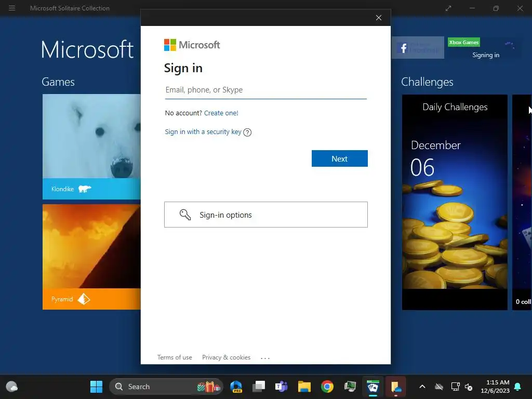Open the Pyramid game tile

(x=91, y=257)
